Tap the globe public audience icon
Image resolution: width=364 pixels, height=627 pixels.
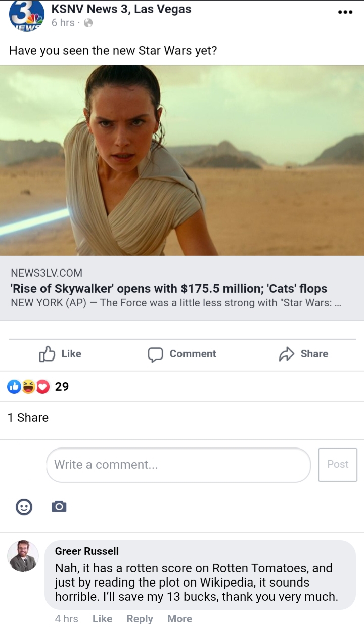[88, 23]
